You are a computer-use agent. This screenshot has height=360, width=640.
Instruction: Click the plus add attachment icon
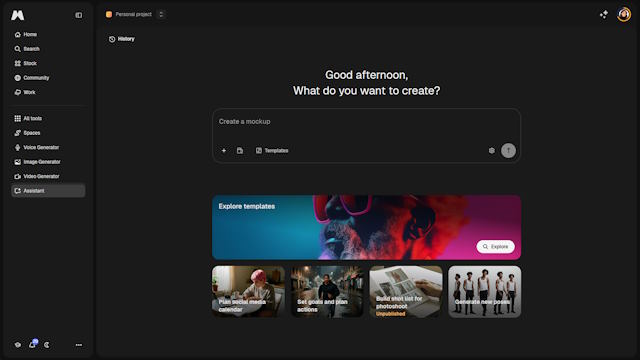point(224,151)
